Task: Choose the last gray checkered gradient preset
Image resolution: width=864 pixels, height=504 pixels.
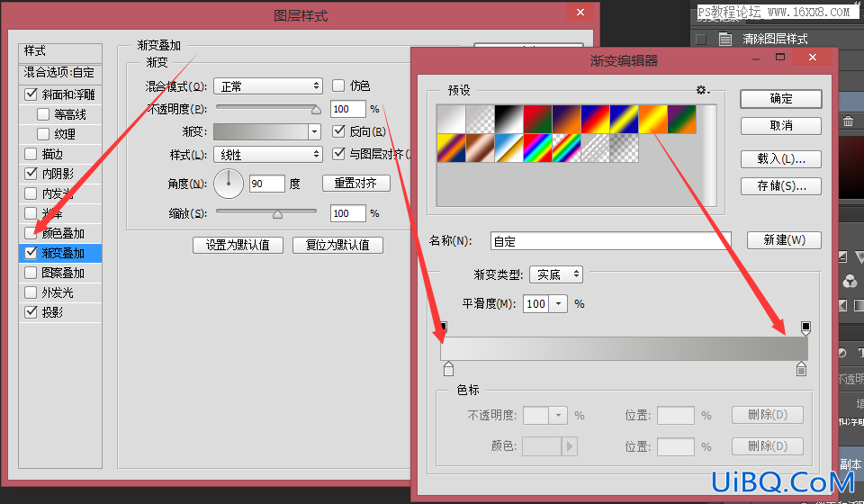Action: [624, 148]
